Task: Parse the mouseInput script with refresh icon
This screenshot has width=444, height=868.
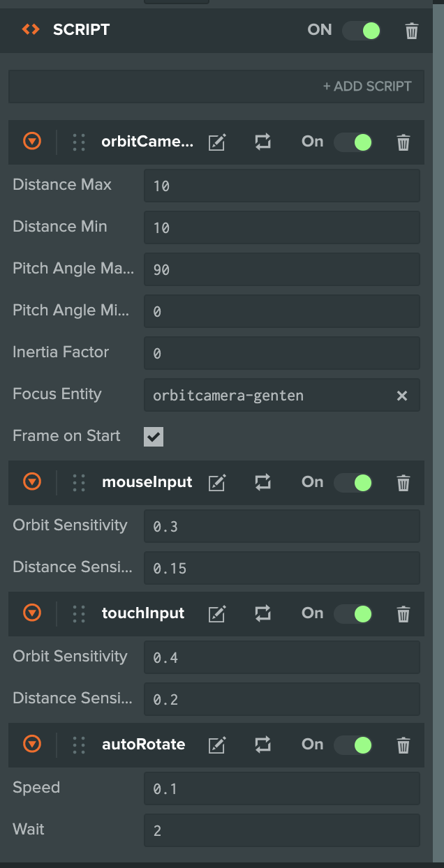Action: [262, 482]
